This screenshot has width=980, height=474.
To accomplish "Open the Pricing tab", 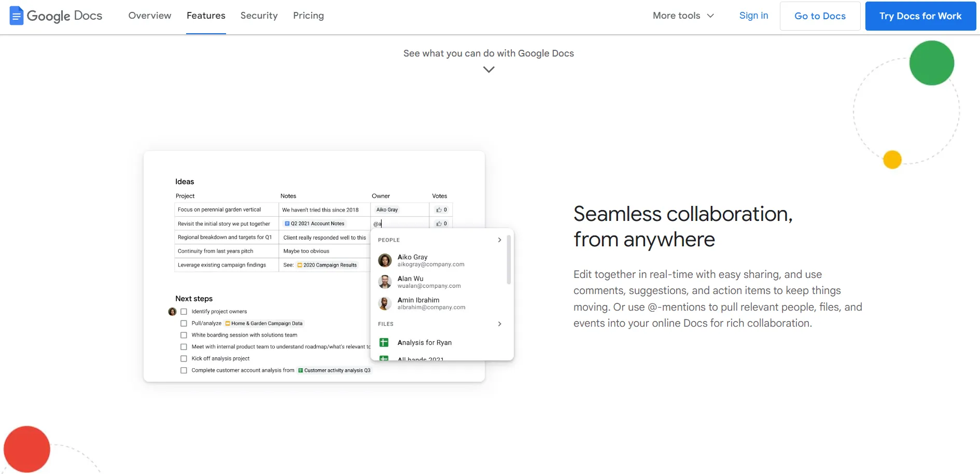I will pos(309,16).
